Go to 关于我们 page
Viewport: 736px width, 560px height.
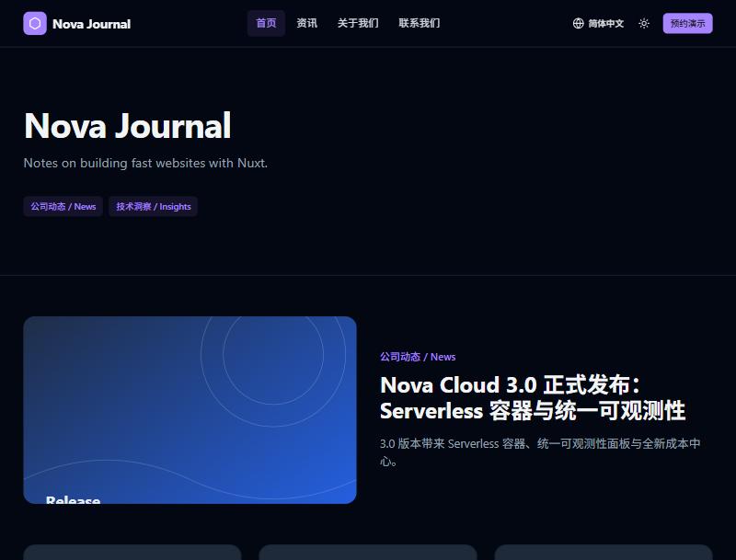coord(358,23)
